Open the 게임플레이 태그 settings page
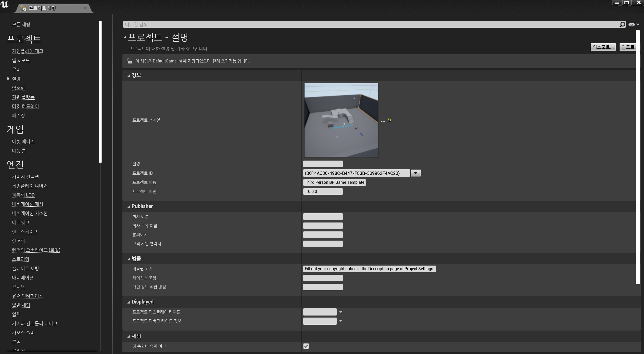The height and width of the screenshot is (354, 644). click(x=28, y=51)
